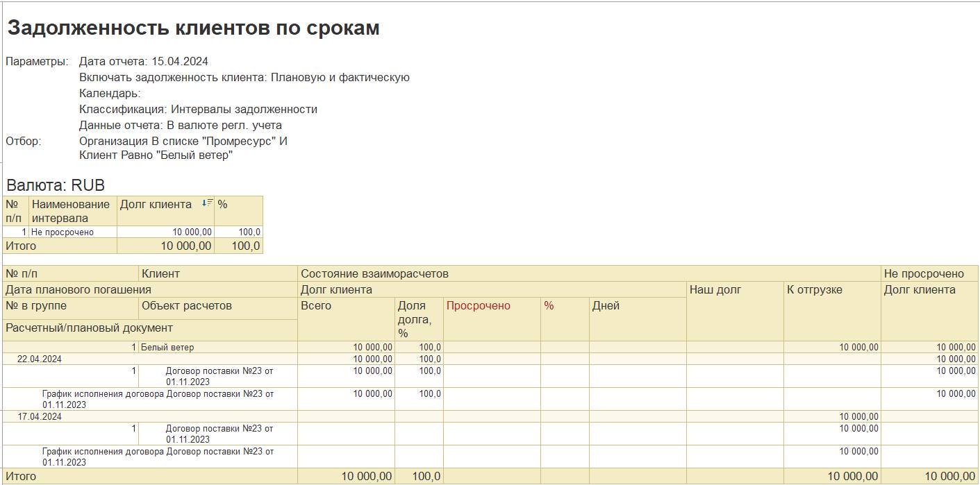Click the Параметры: label
The height and width of the screenshot is (485, 980).
pyautogui.click(x=37, y=61)
